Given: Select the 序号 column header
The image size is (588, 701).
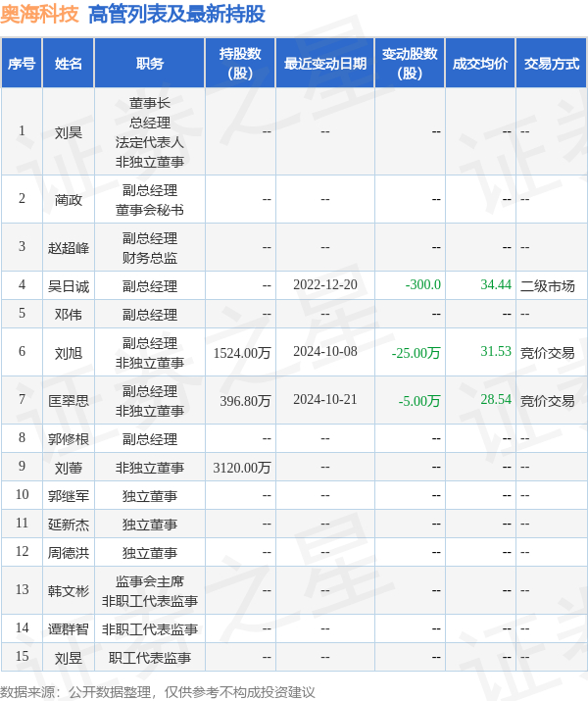Looking at the screenshot, I should click(22, 64).
